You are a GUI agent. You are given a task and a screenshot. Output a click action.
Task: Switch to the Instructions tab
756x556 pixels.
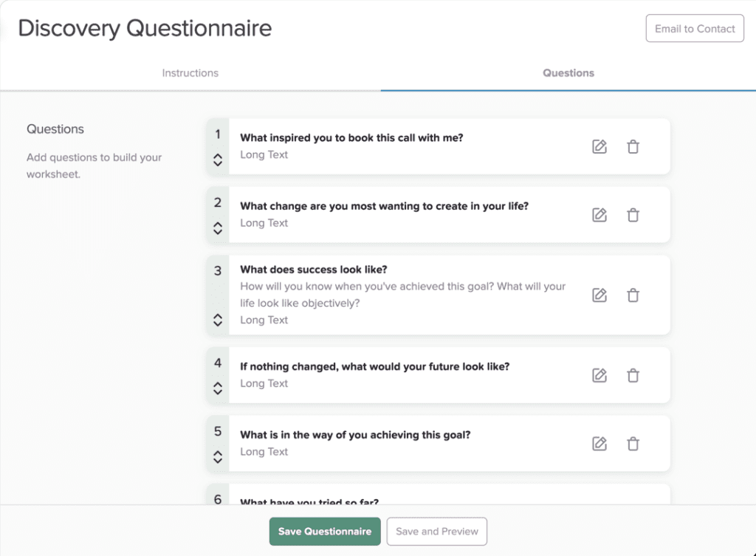tap(190, 72)
